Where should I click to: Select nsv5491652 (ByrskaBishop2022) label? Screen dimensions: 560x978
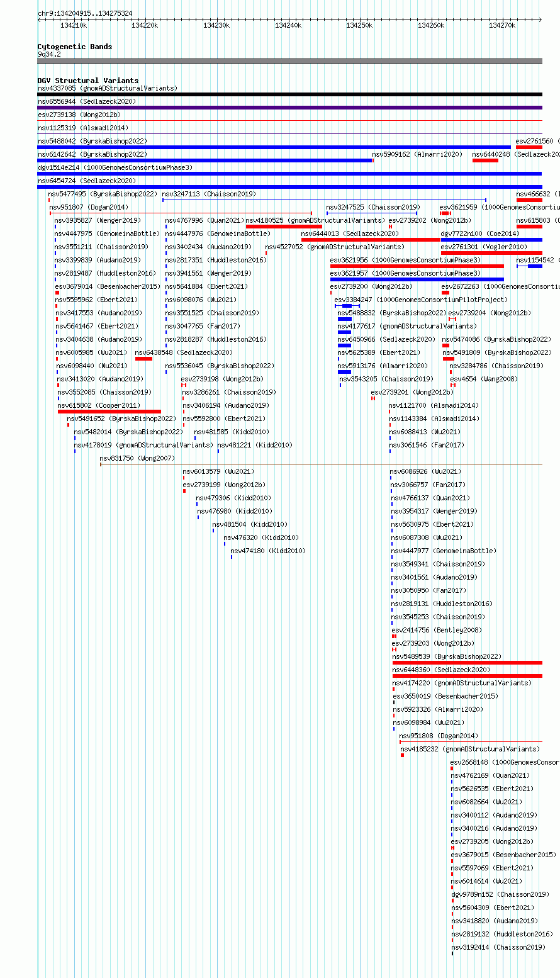(x=122, y=419)
